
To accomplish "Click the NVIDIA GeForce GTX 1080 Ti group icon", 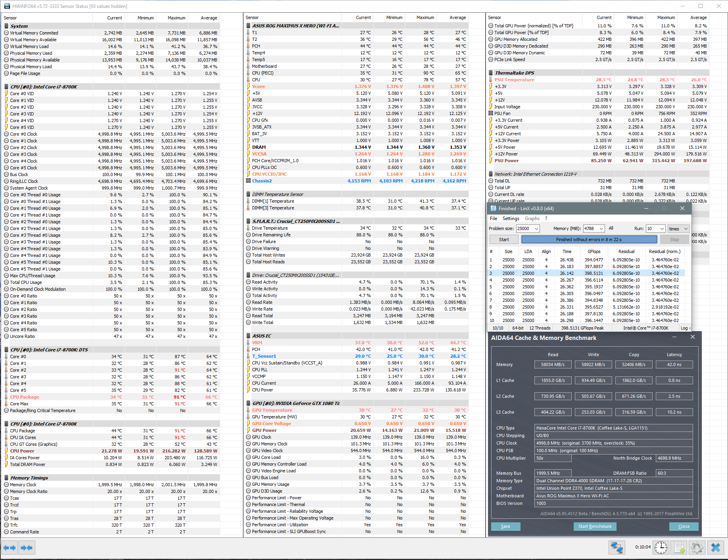I will (x=248, y=403).
